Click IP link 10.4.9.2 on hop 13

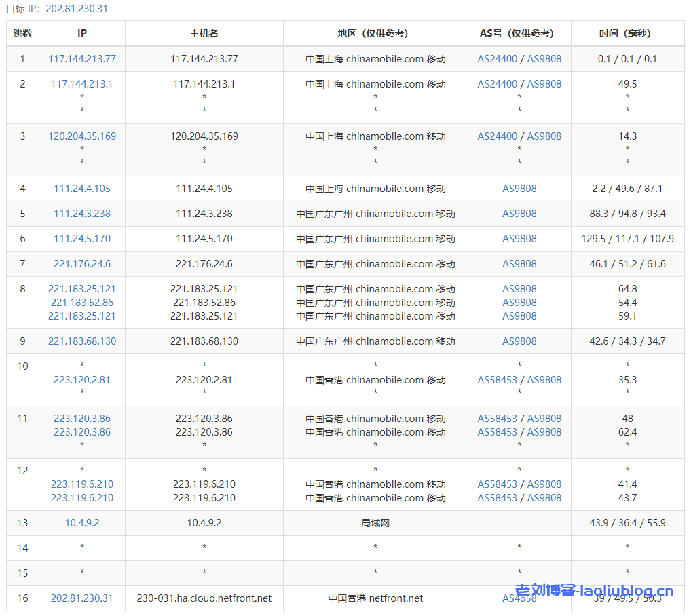click(x=81, y=522)
